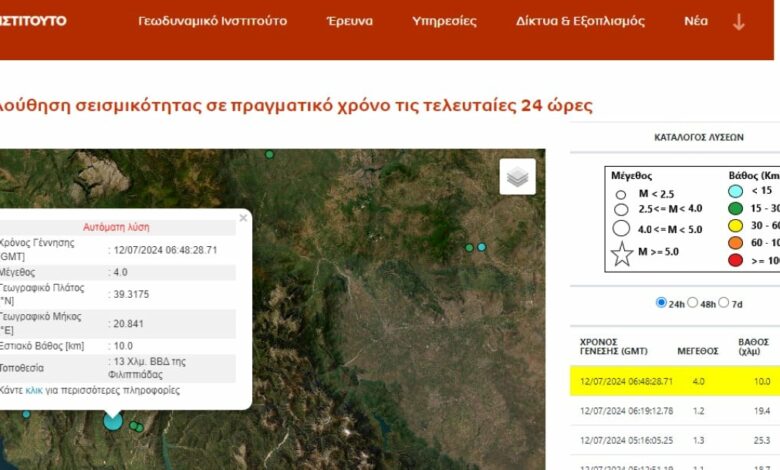
Task: Click the '2.5 <= M < 4.0' legend circle
Action: (621, 209)
